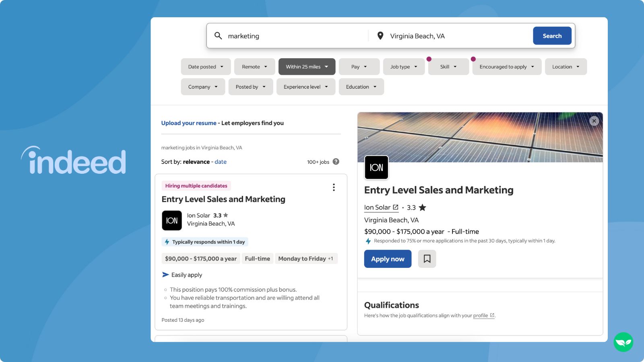
Task: Click the search magnifying glass icon
Action: 218,36
